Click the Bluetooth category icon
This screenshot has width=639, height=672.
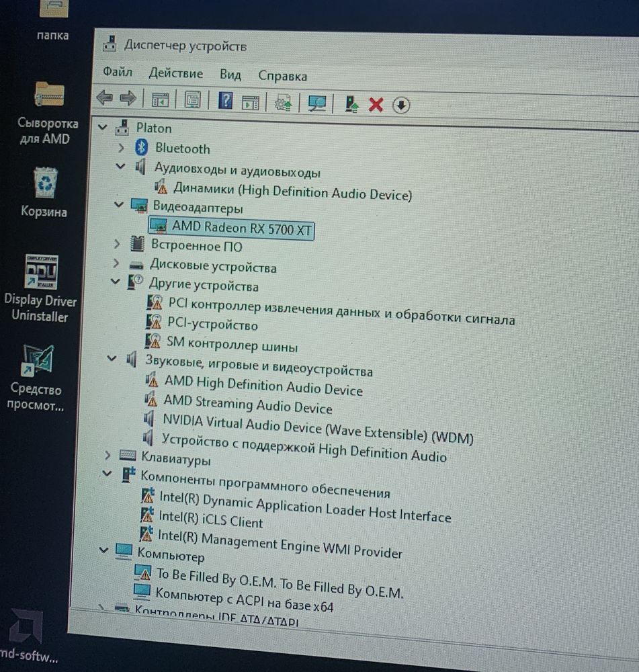pos(141,147)
